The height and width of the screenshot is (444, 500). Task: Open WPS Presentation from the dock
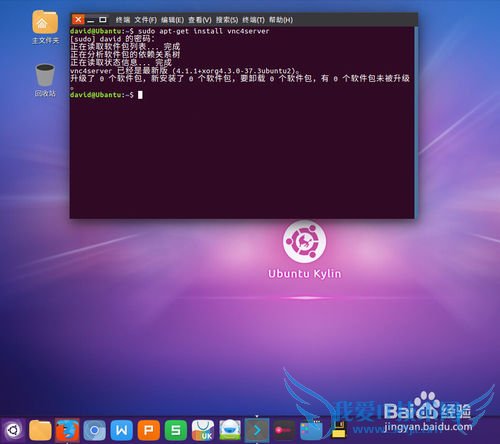pyautogui.click(x=149, y=430)
